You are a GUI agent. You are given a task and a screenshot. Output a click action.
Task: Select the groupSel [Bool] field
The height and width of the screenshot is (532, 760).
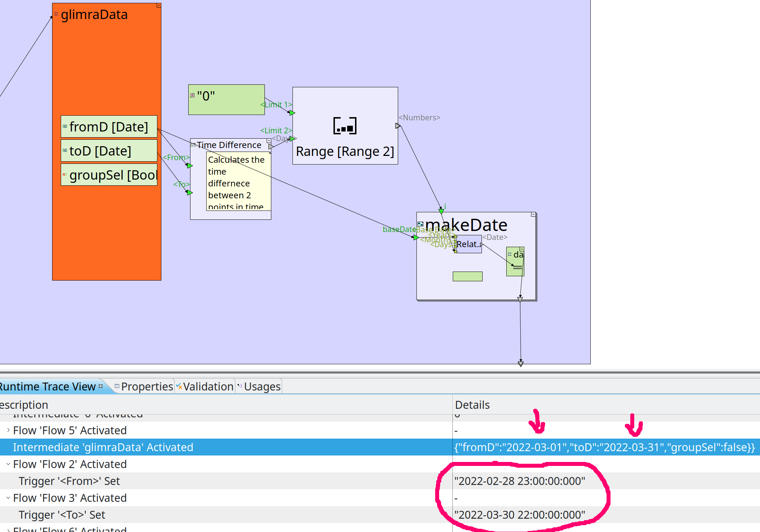(109, 175)
